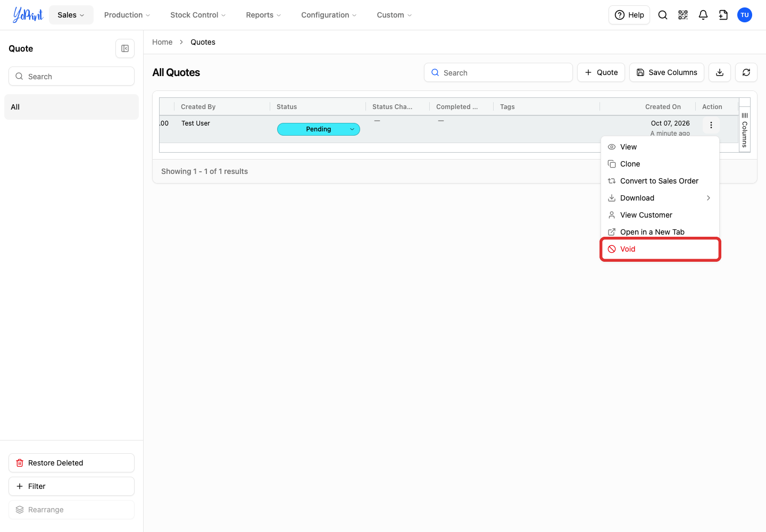Open the row action three-dot menu
Image resolution: width=766 pixels, height=532 pixels.
[x=711, y=125]
